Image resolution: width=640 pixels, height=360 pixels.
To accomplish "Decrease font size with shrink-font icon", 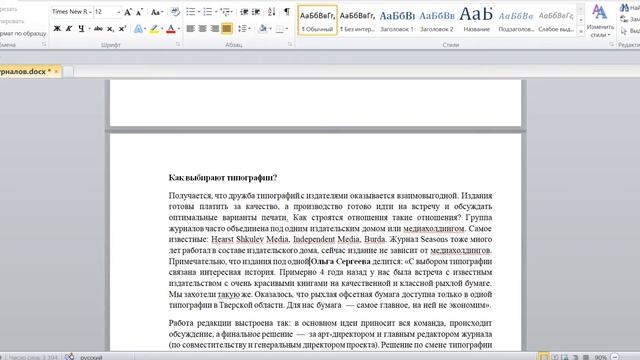I will coord(139,12).
